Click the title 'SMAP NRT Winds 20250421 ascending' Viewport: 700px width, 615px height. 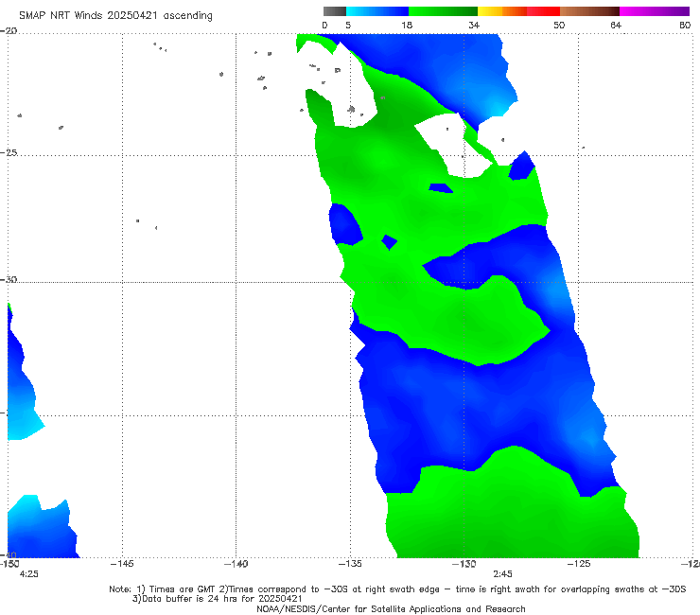point(115,16)
